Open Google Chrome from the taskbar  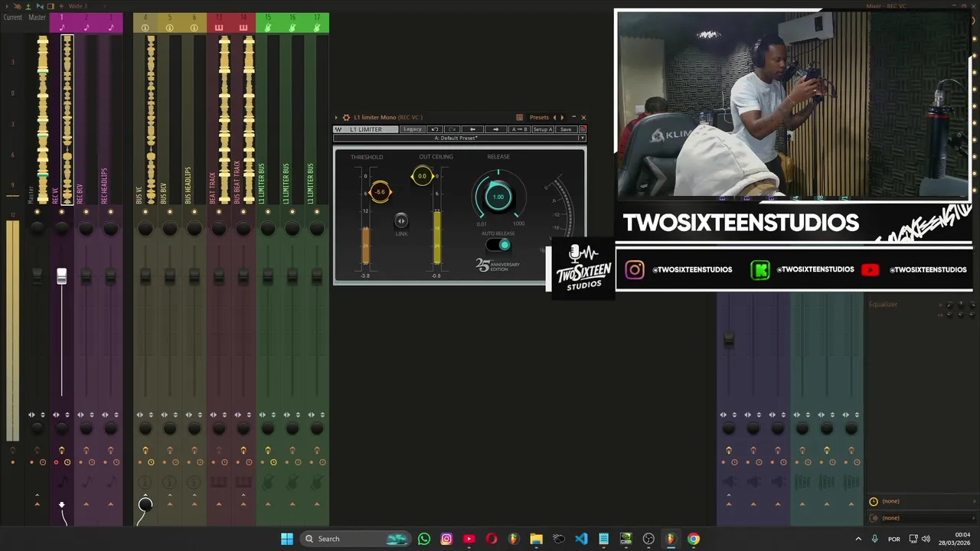tap(693, 539)
